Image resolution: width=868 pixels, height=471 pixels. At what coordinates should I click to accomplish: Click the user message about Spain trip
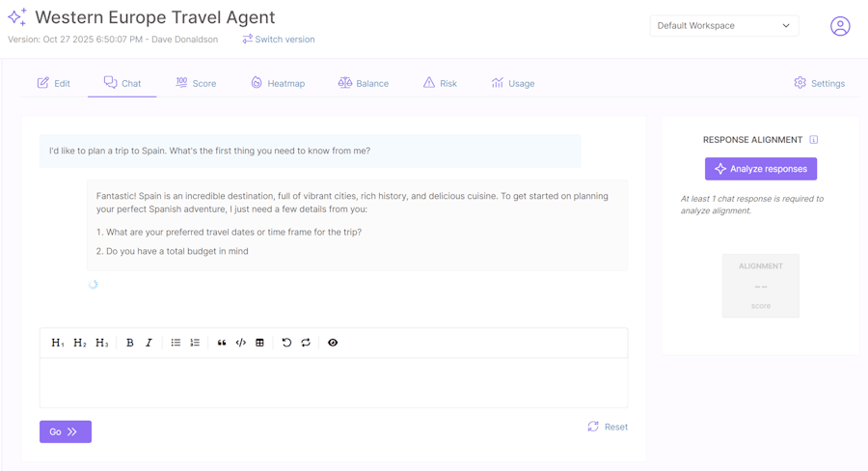310,151
